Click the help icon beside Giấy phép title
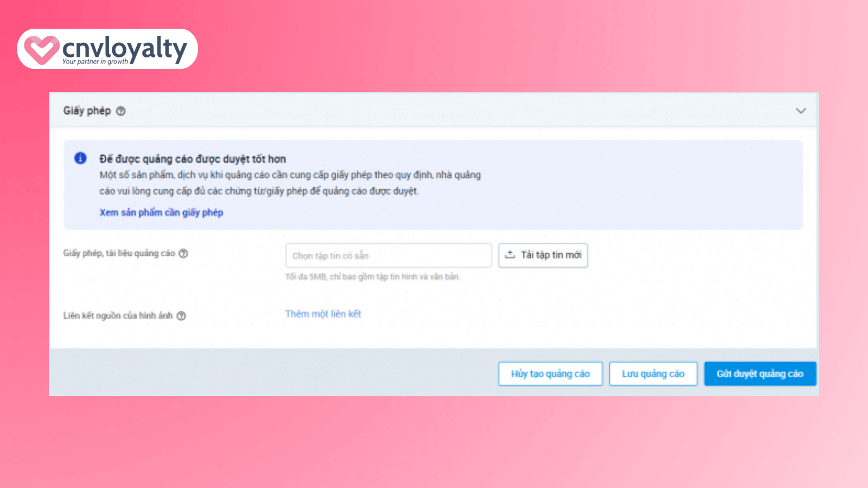The image size is (868, 488). pos(121,111)
